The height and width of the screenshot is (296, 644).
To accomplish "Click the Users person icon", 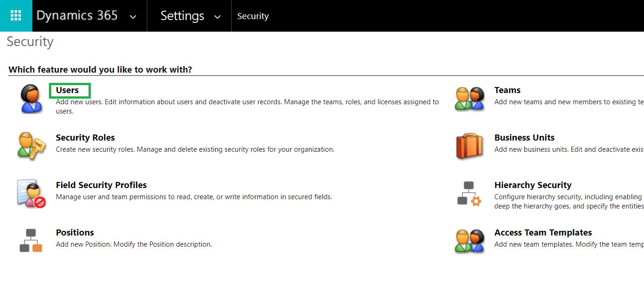I will (31, 99).
